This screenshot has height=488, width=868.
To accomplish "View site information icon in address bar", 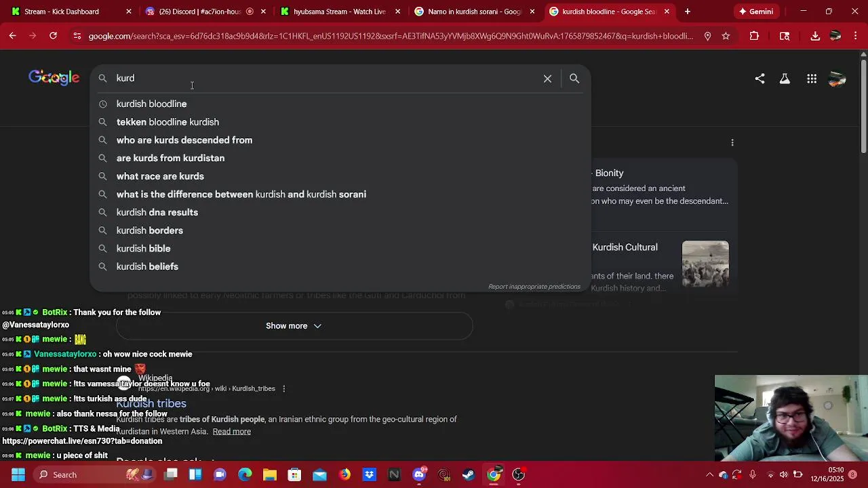I will 77,36.
